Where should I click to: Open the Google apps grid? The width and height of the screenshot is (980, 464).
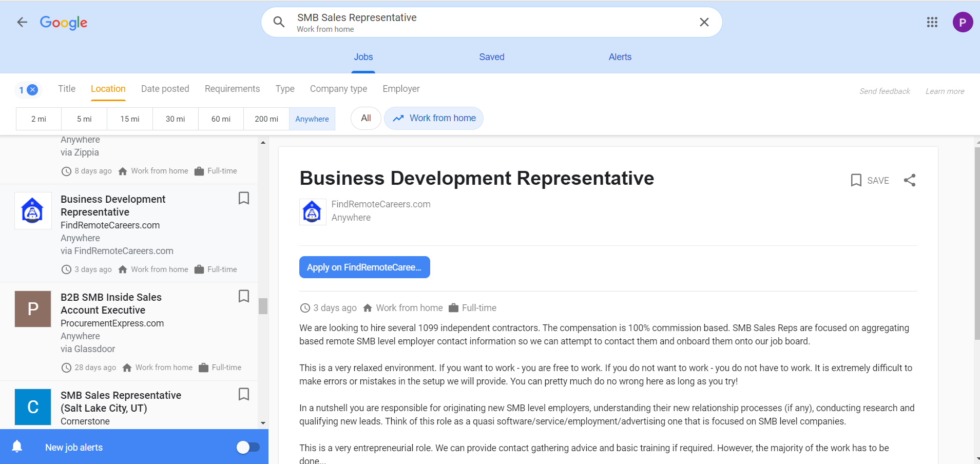point(932,22)
